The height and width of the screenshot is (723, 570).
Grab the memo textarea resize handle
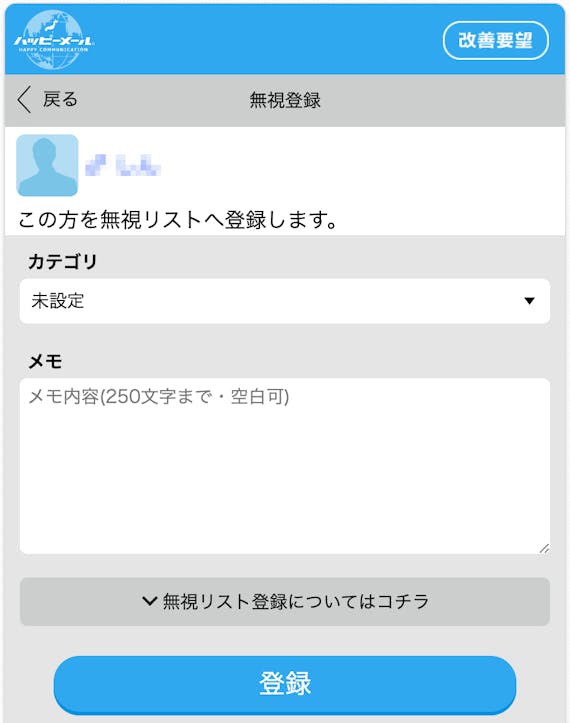tap(544, 548)
